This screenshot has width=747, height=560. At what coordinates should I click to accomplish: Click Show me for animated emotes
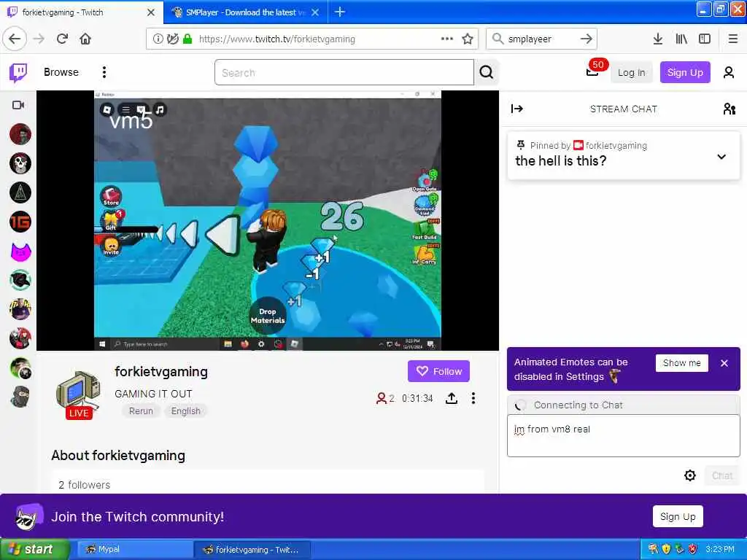coord(682,363)
